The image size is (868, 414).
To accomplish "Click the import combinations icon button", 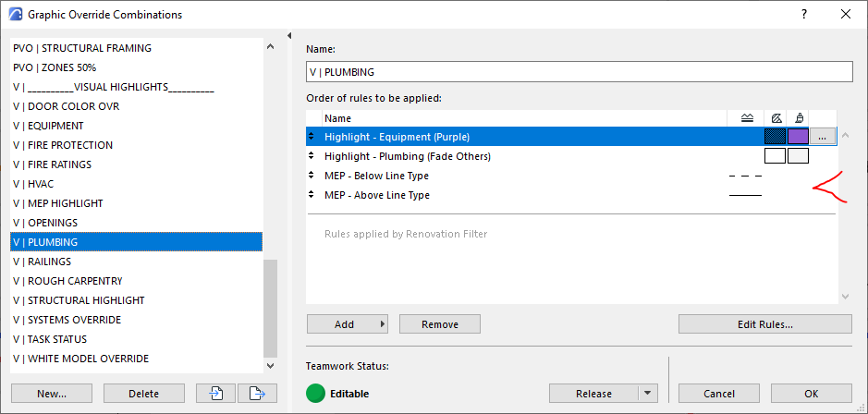I will coord(216,394).
